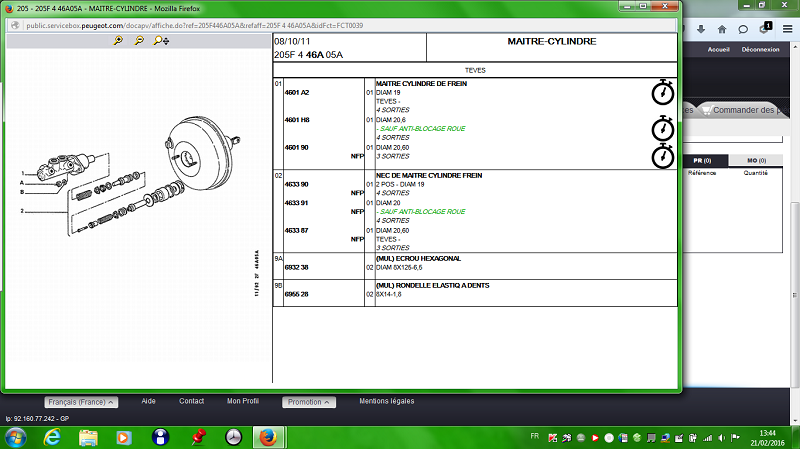Click the Contact footer link
This screenshot has height=449, width=800.
pos(191,401)
